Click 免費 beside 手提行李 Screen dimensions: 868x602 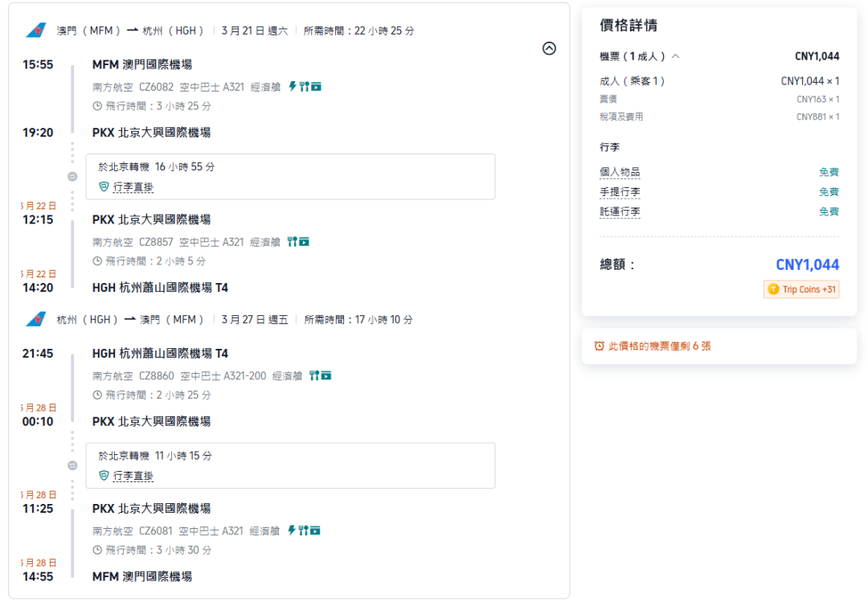(829, 192)
